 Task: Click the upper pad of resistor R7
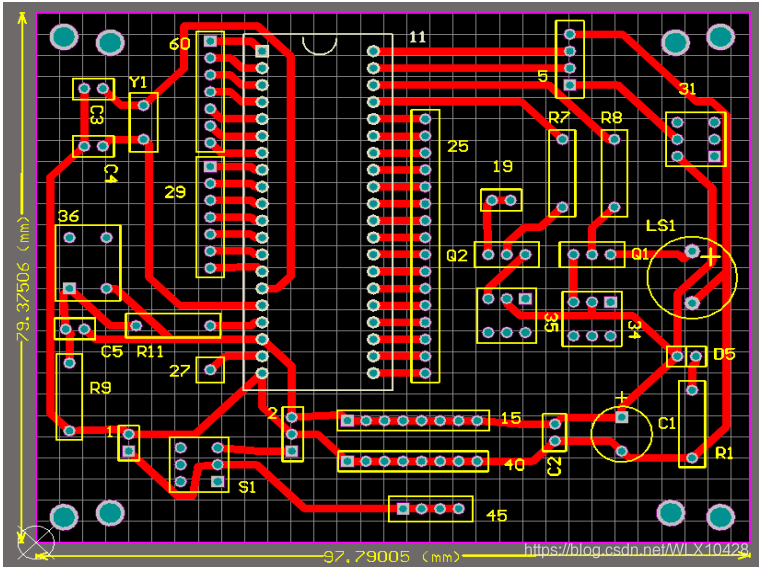tap(562, 139)
